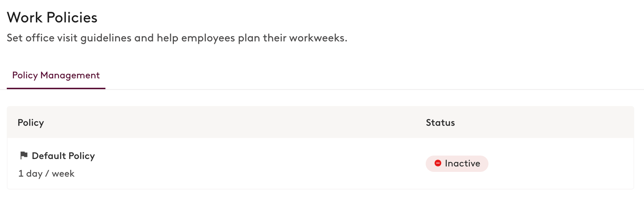The width and height of the screenshot is (644, 200).
Task: Click the underline beneath Policy Management tab
Action: [56, 88]
